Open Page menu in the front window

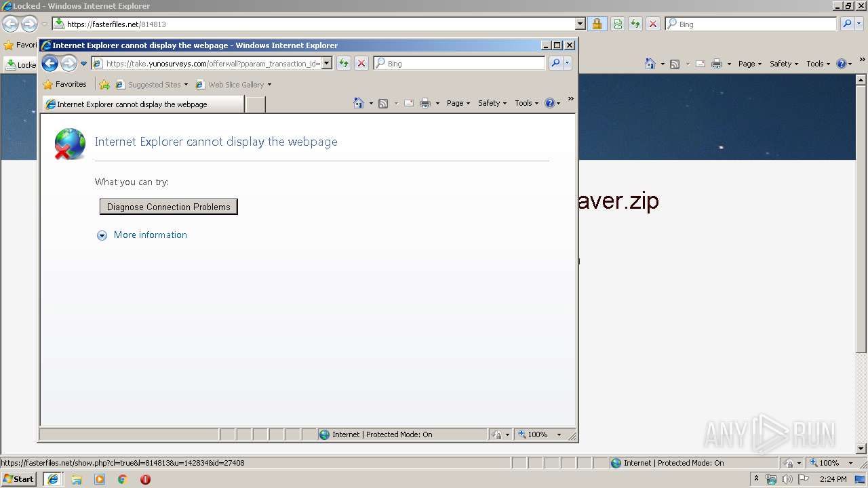pyautogui.click(x=458, y=103)
